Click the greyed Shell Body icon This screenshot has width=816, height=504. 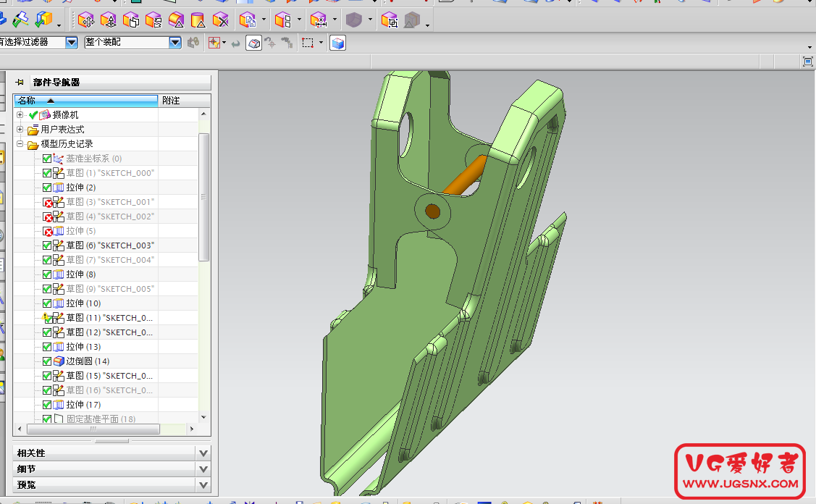point(354,20)
